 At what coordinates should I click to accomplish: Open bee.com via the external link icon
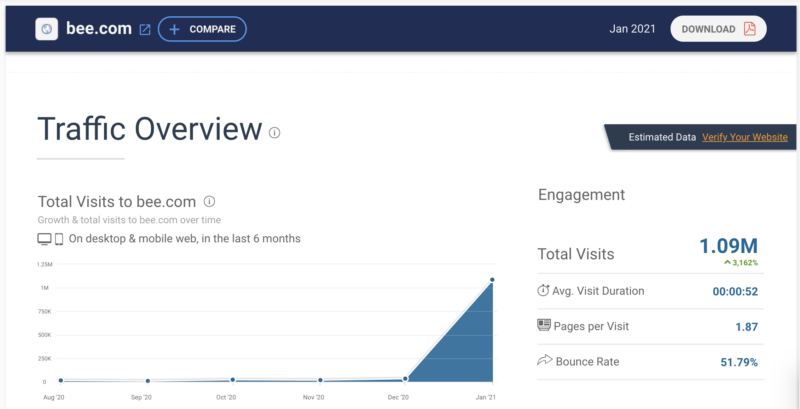click(145, 29)
